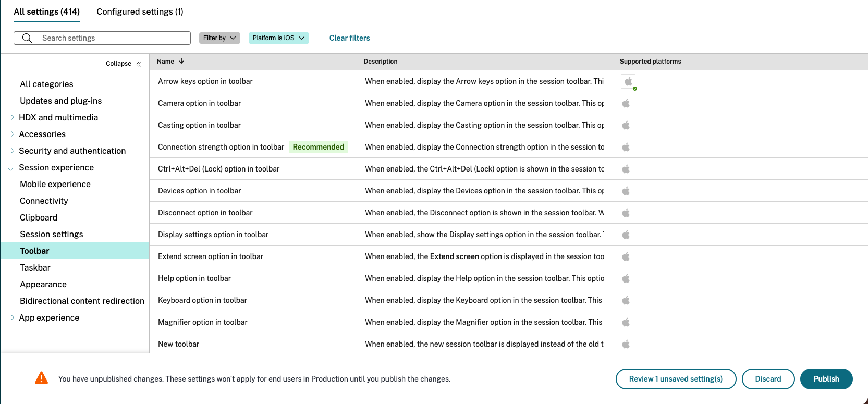The height and width of the screenshot is (404, 868).
Task: Click Apple icon in Display settings option row
Action: 626,235
